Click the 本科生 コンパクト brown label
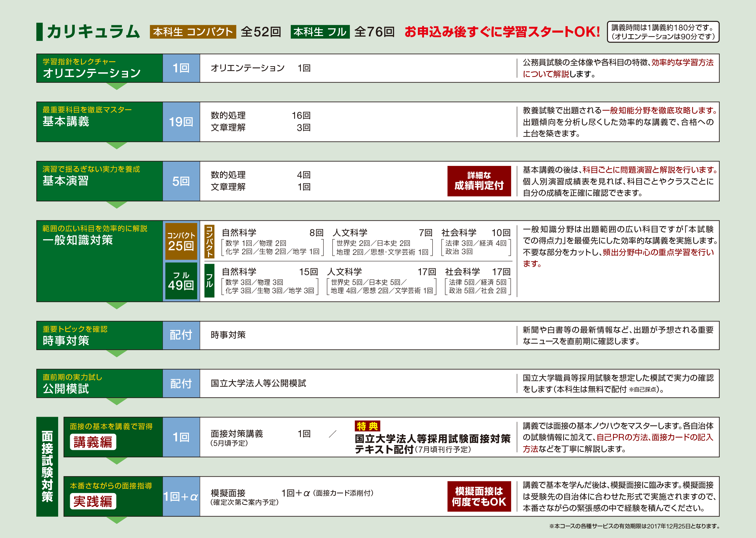Viewport: 756px width, 538px height. pos(193,32)
